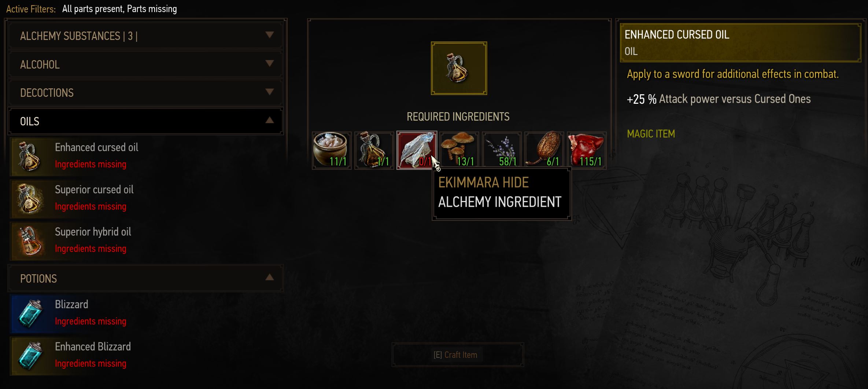Click the oil bottle ingredient showing 1/1
868x389 pixels.
[374, 150]
